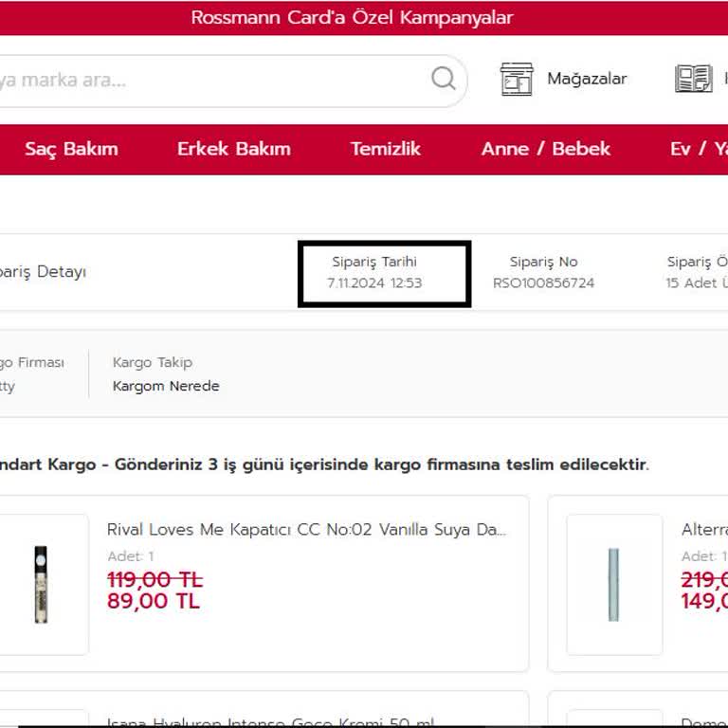Click the discounted price 89,00 TL
Image resolution: width=728 pixels, height=728 pixels.
[x=154, y=601]
